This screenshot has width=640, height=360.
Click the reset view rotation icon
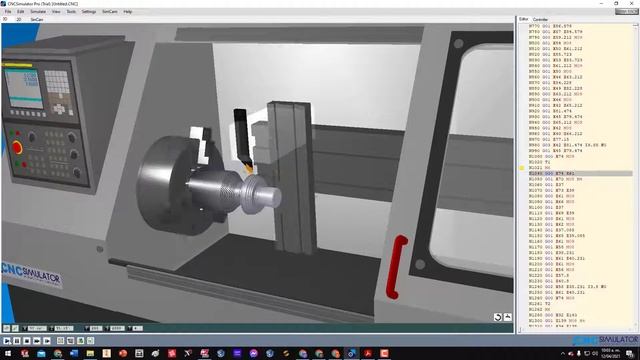(x=498, y=317)
